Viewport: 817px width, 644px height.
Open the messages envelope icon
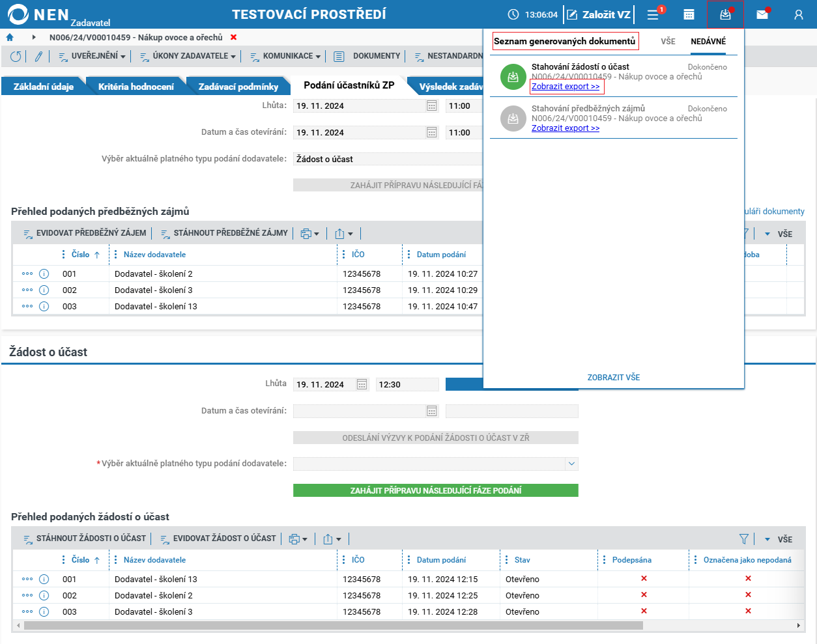[x=762, y=14]
